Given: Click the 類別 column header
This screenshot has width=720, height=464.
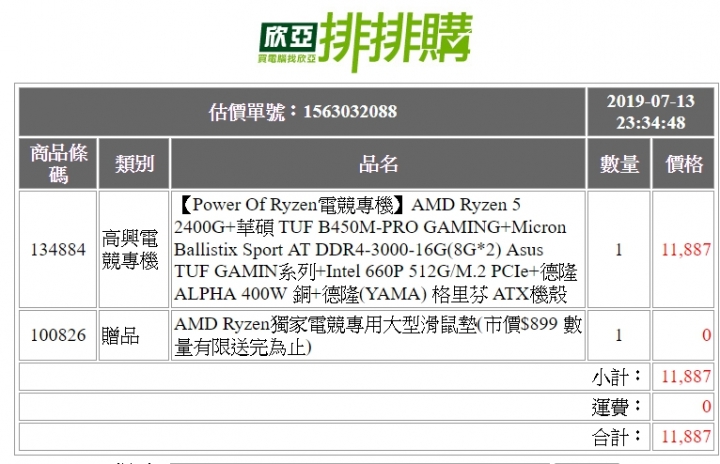Looking at the screenshot, I should click(134, 164).
